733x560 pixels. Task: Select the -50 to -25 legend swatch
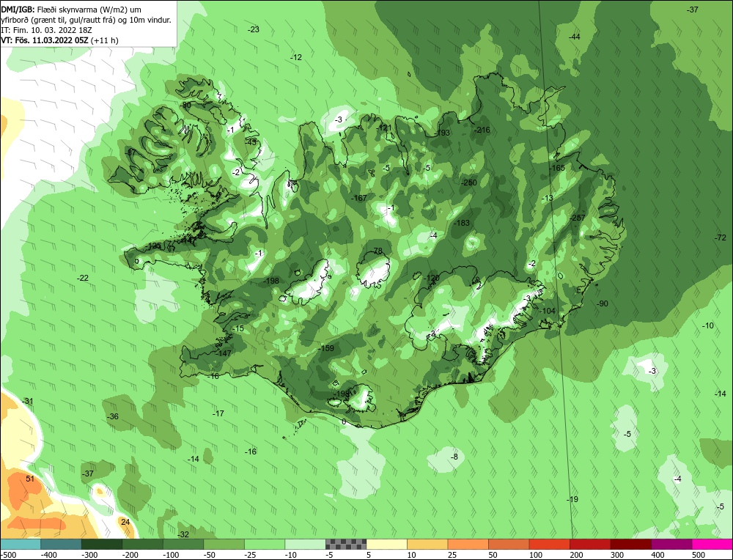(x=224, y=544)
